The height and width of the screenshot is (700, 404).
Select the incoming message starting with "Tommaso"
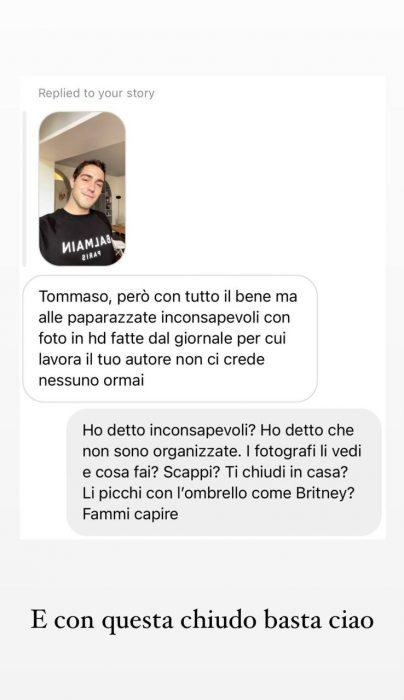coord(170,338)
